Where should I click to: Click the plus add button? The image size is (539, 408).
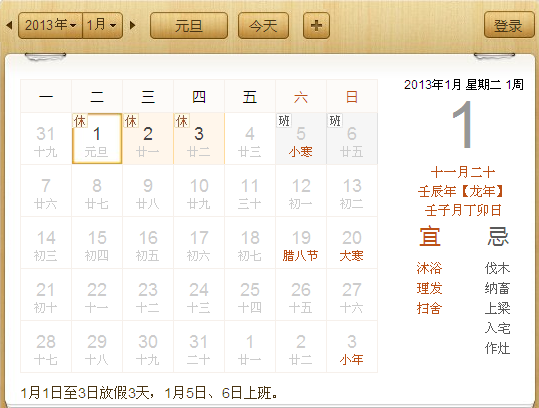[316, 25]
